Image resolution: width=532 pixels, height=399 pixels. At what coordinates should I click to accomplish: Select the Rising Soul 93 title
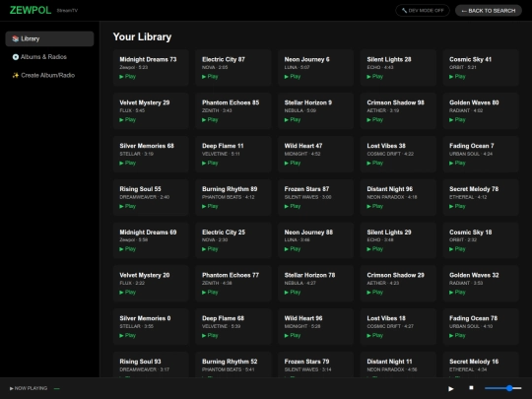click(x=140, y=362)
